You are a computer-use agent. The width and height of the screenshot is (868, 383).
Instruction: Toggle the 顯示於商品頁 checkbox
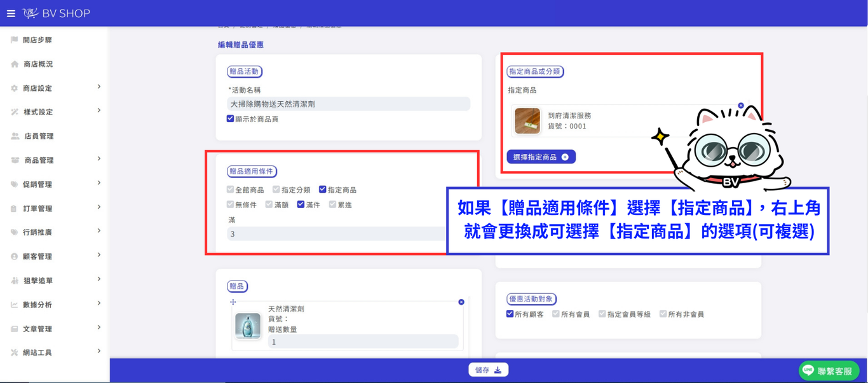(x=231, y=118)
